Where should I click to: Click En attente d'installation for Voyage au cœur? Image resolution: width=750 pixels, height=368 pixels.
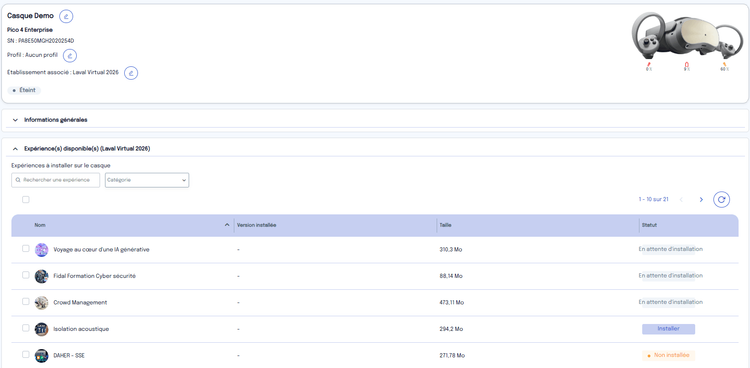click(x=670, y=249)
